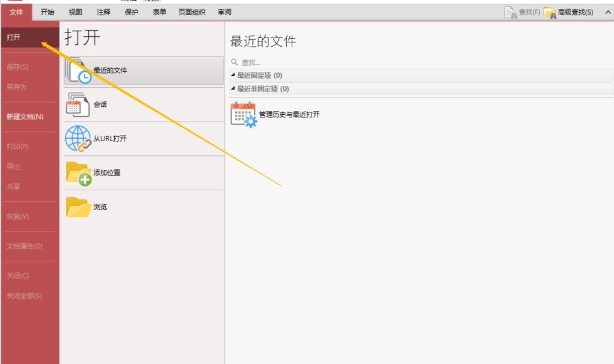This screenshot has height=364, width=614.
Task: Open the 会话 option label
Action: (x=100, y=104)
